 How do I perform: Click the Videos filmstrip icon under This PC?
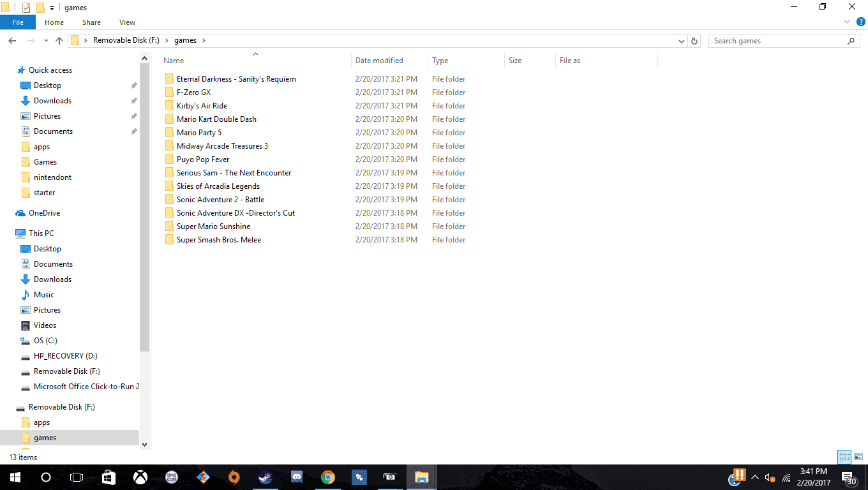(26, 325)
